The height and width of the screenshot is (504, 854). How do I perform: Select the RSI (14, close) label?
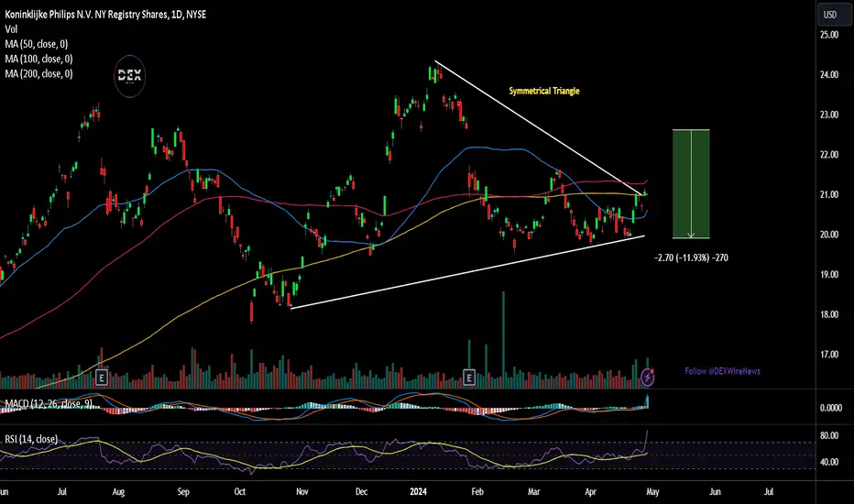pyautogui.click(x=31, y=439)
